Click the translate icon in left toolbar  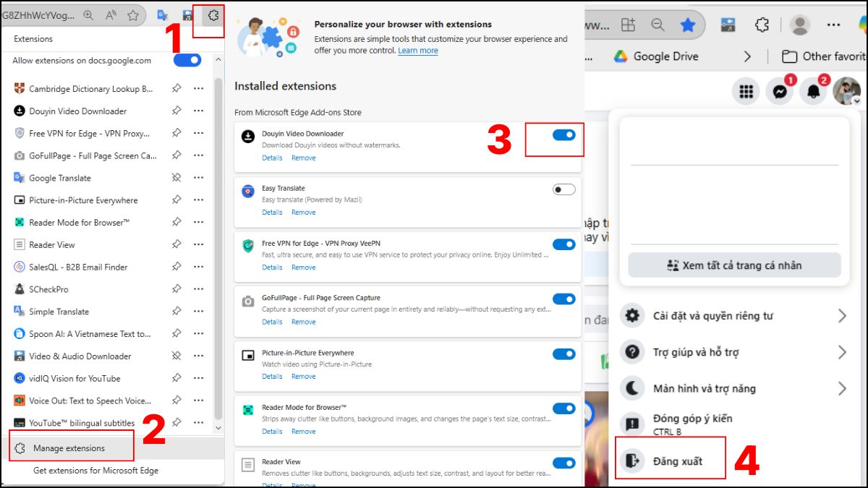coord(163,14)
